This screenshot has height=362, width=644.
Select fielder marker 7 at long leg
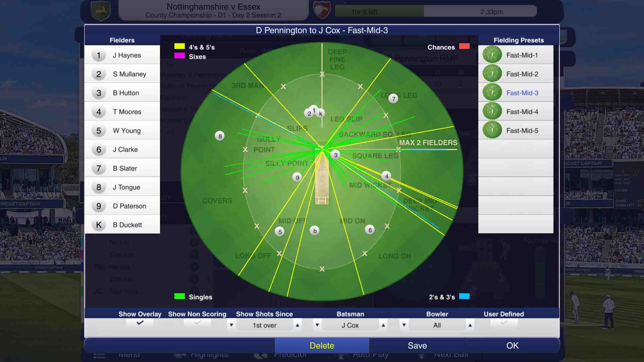[x=393, y=99]
